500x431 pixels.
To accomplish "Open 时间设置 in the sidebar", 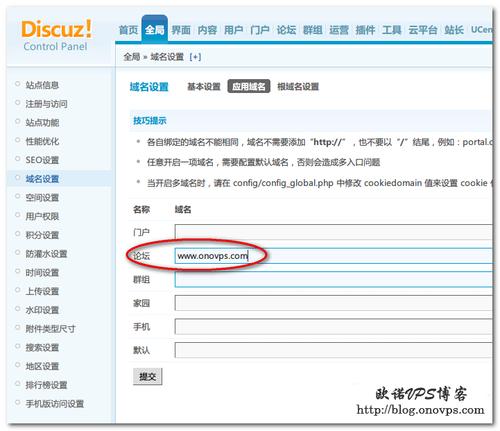I will click(42, 272).
